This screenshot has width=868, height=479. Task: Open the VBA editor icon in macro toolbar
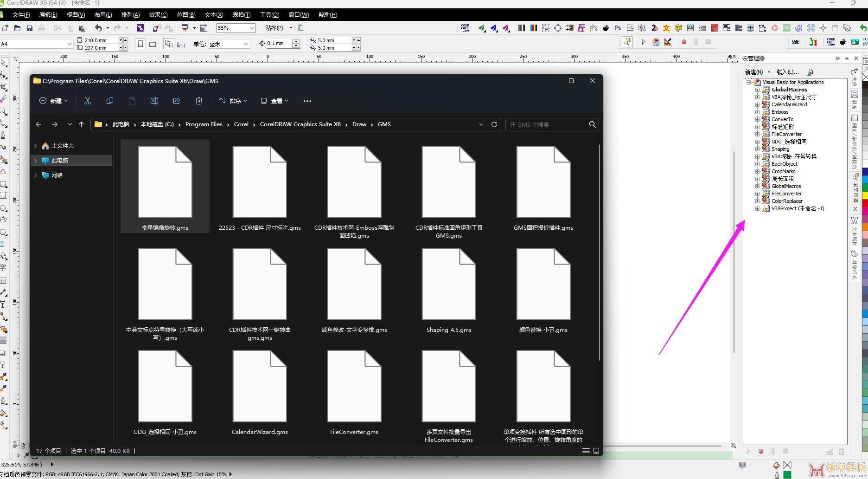[x=656, y=42]
